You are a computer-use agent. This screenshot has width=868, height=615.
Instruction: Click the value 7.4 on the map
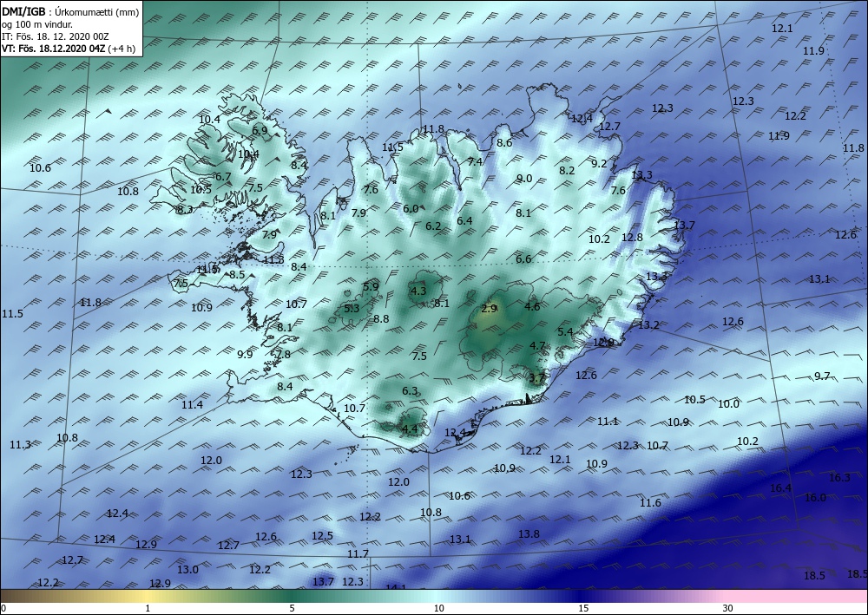coord(475,161)
